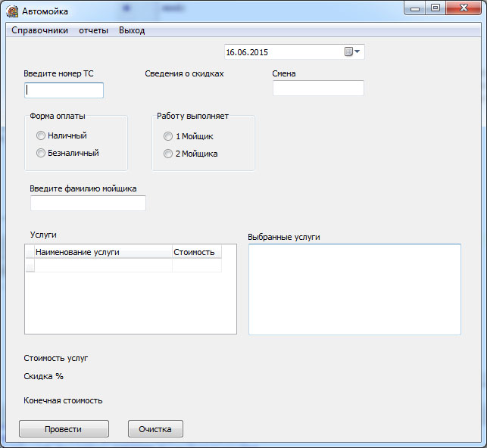Click the Скидка % label

[x=43, y=376]
